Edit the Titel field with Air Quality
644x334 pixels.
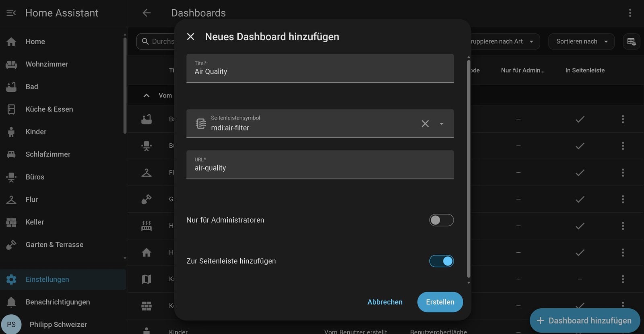tap(320, 68)
